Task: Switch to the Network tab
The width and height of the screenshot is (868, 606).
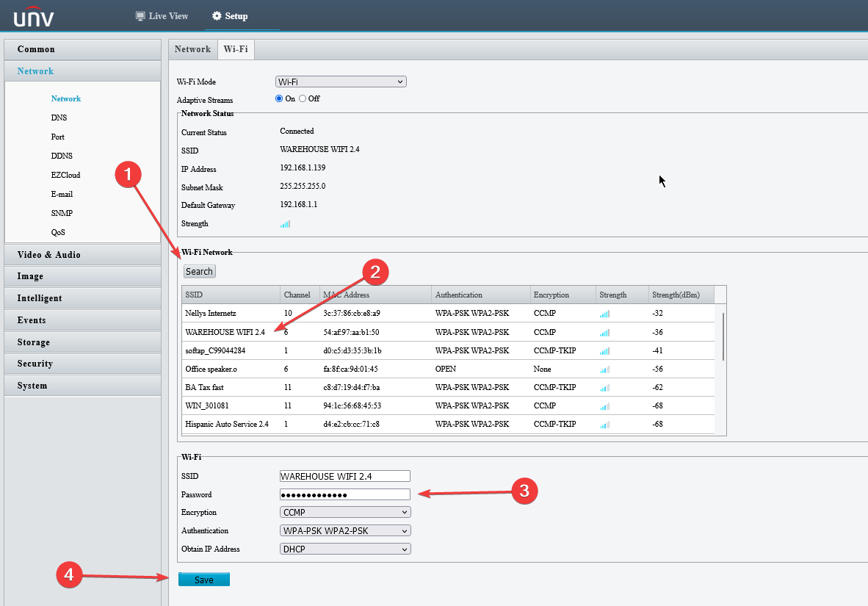Action: tap(192, 49)
